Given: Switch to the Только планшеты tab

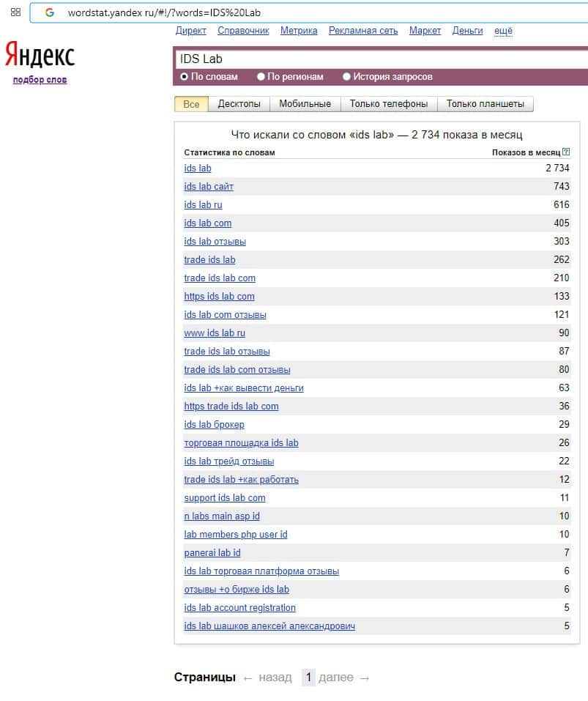Looking at the screenshot, I should pos(485,104).
